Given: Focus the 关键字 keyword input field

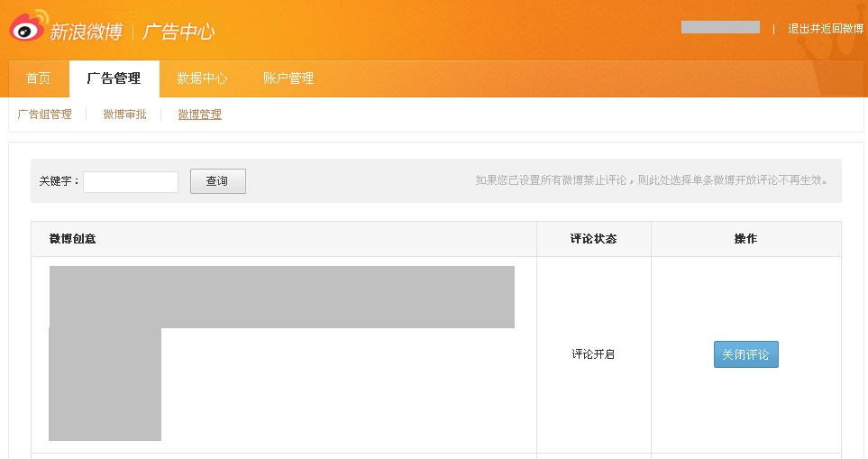Looking at the screenshot, I should pyautogui.click(x=131, y=181).
